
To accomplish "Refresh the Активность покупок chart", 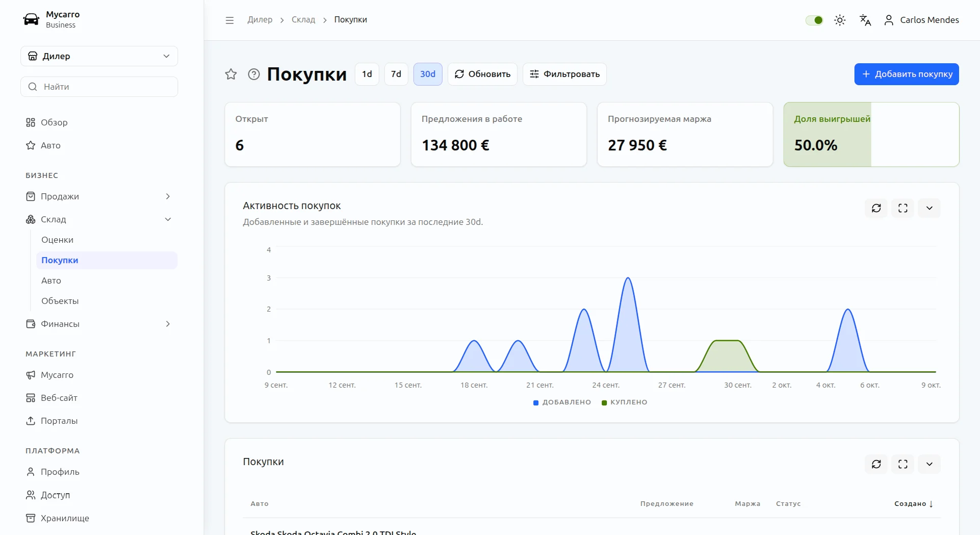I will pos(876,208).
